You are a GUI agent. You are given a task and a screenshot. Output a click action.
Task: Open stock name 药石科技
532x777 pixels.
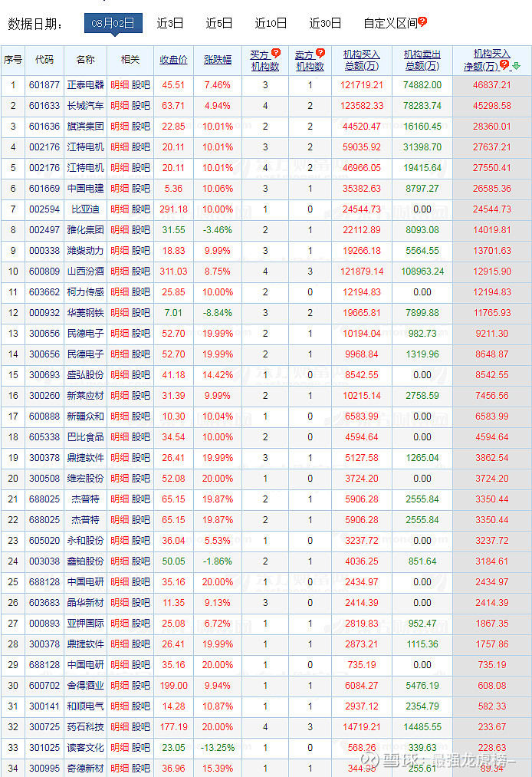pos(85,727)
